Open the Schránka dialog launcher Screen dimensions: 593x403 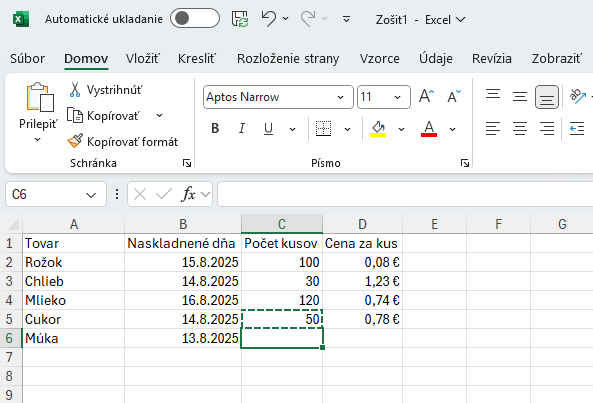click(x=187, y=163)
